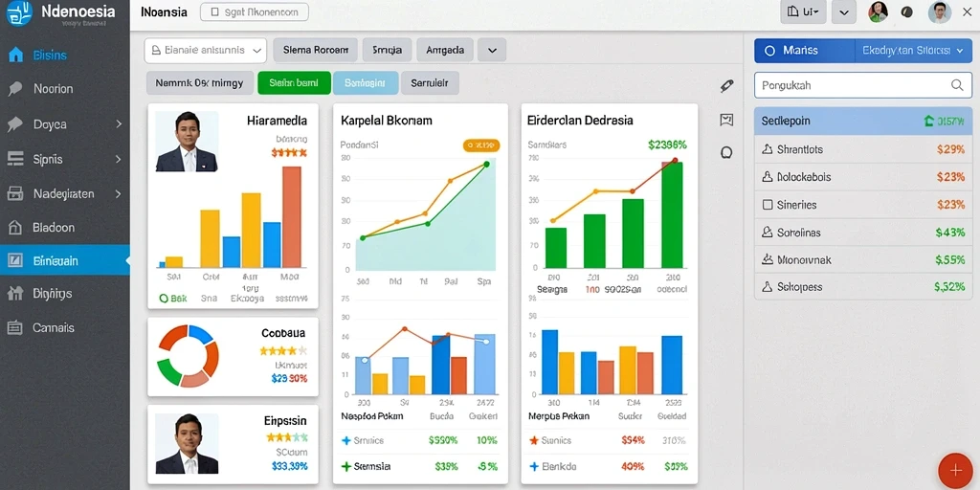Screen dimensions: 980x490
Task: Open the Elanaie antisunnis dropdown
Action: coord(205,51)
